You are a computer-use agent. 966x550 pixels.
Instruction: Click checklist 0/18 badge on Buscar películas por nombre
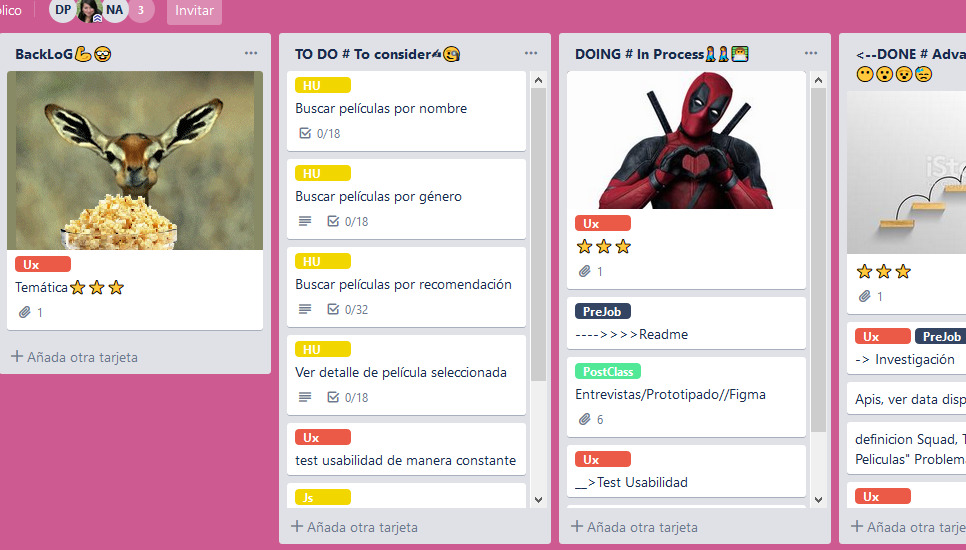pos(319,133)
